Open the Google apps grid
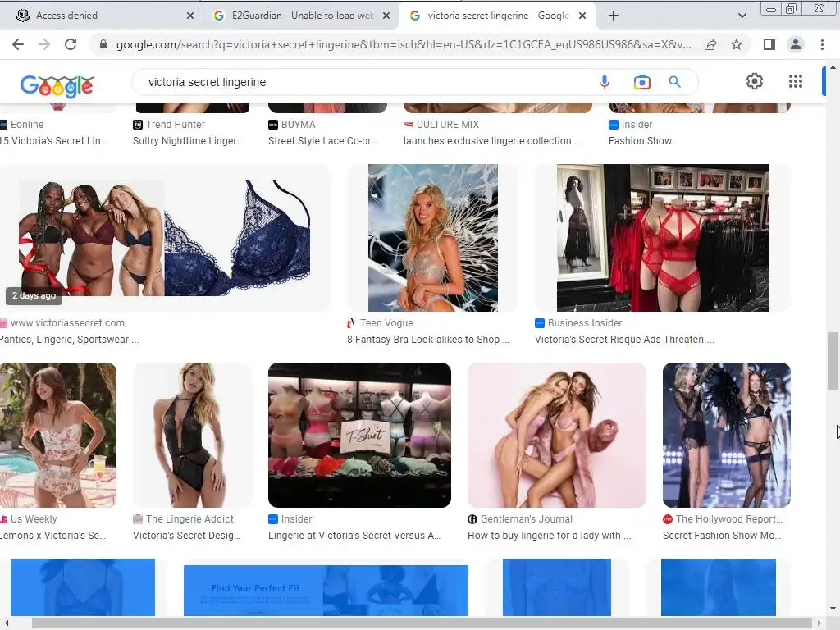The height and width of the screenshot is (630, 840). pos(796,81)
